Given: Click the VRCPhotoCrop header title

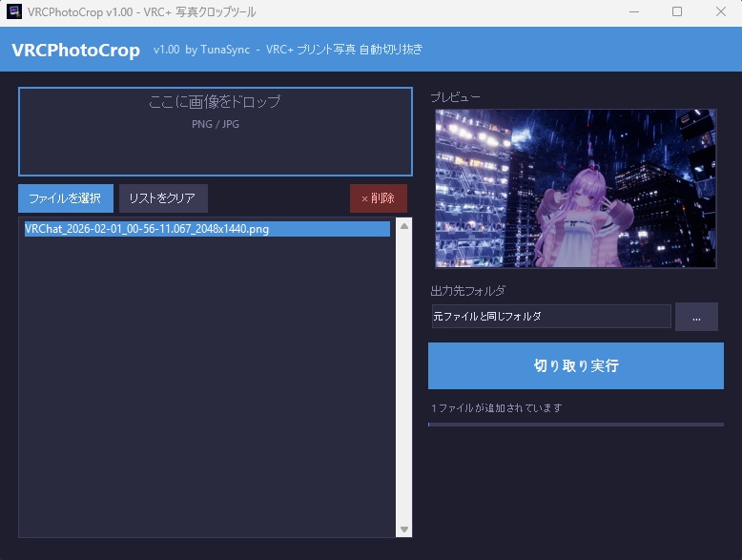Looking at the screenshot, I should [75, 51].
